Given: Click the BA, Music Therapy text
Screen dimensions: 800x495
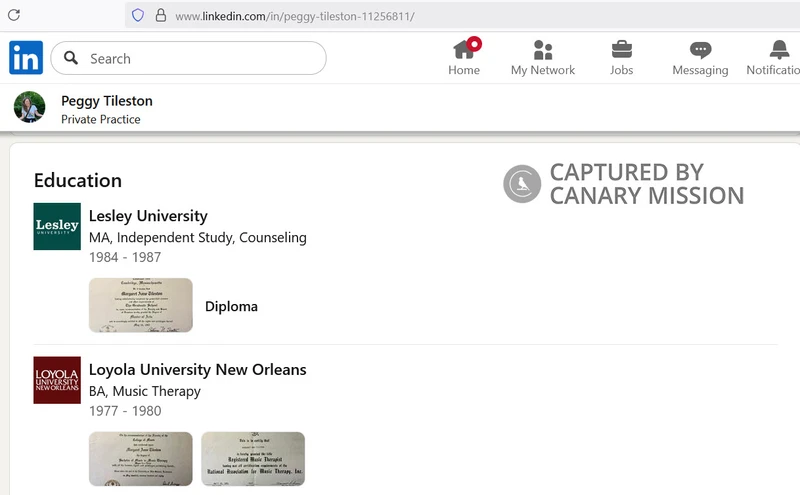Looking at the screenshot, I should point(145,391).
